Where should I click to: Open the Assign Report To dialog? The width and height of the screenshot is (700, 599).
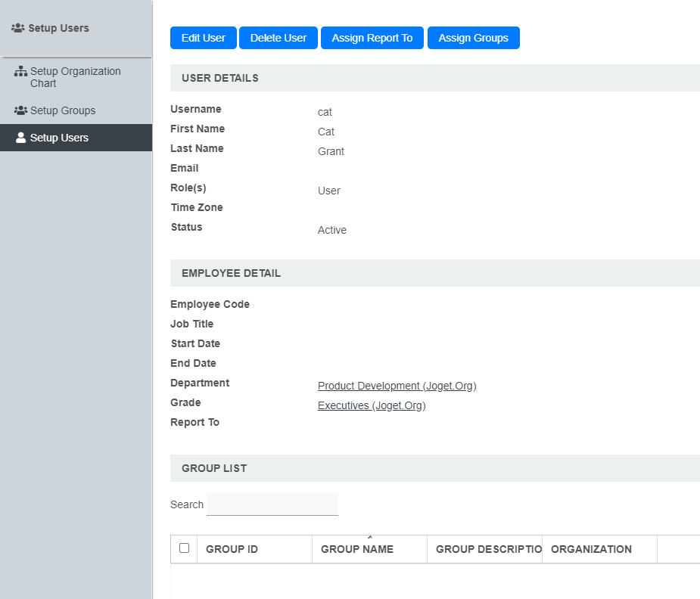372,38
